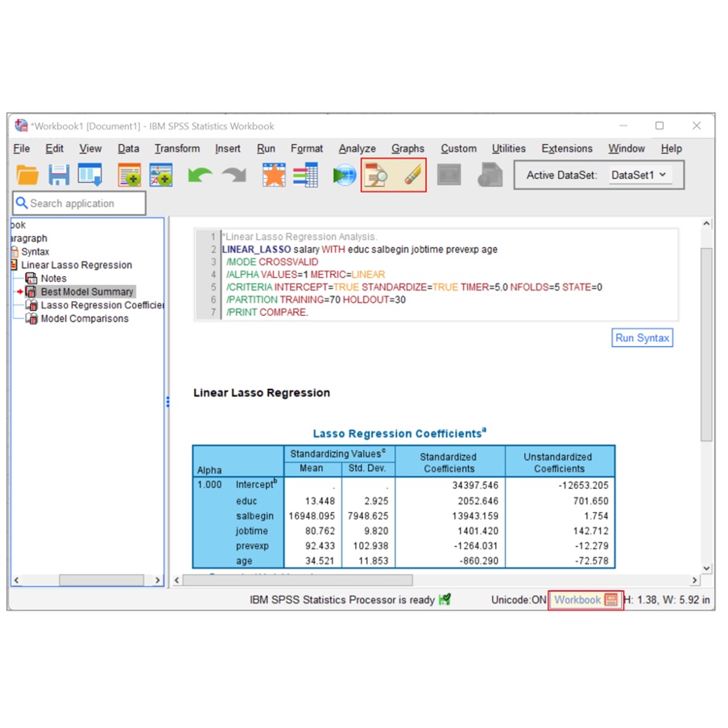Click the Syntax item icon in outline
The height and width of the screenshot is (728, 728).
(x=15, y=251)
